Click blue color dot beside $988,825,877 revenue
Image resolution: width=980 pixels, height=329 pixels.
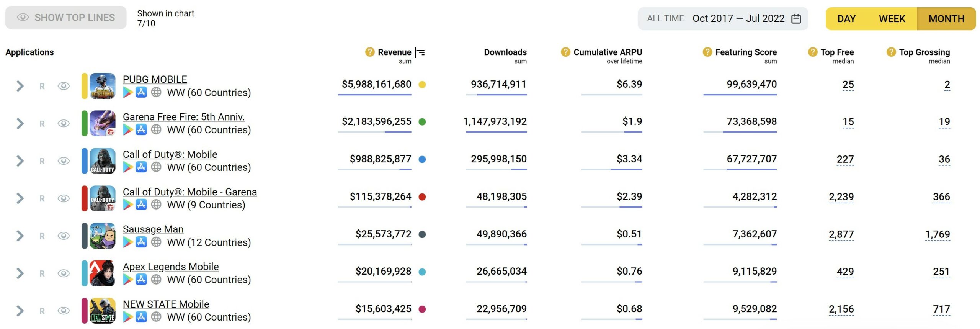point(422,159)
